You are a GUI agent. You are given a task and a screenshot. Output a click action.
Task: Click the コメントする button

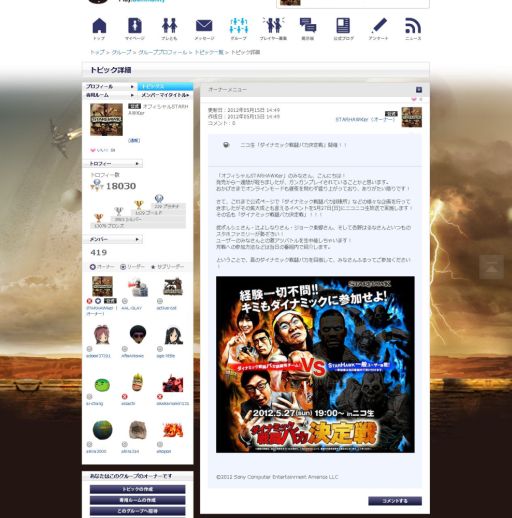(395, 501)
